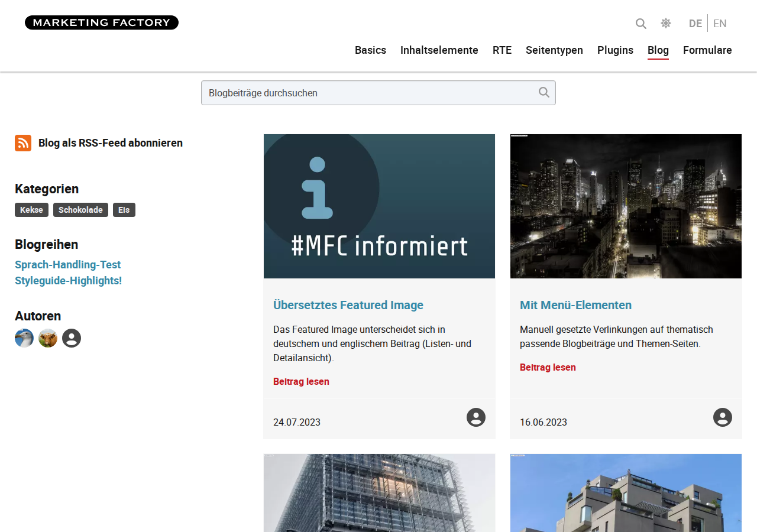Select the seagull author avatar
Image resolution: width=757 pixels, height=532 pixels.
tap(24, 338)
